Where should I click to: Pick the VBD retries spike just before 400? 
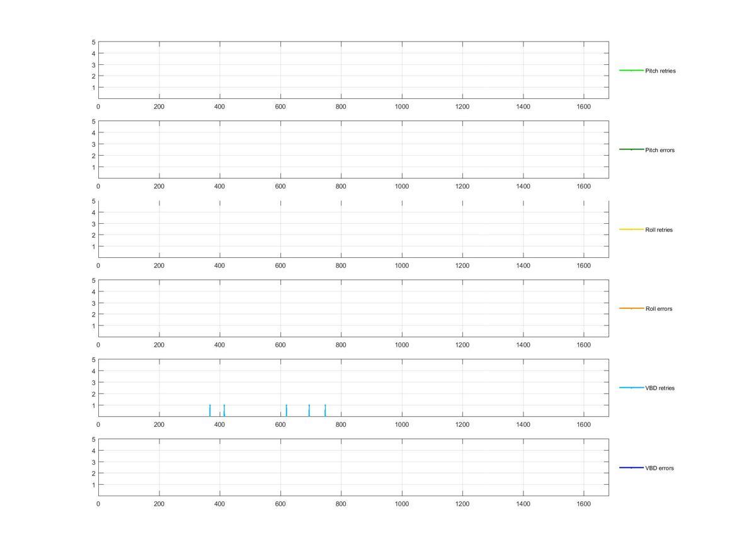coord(210,410)
